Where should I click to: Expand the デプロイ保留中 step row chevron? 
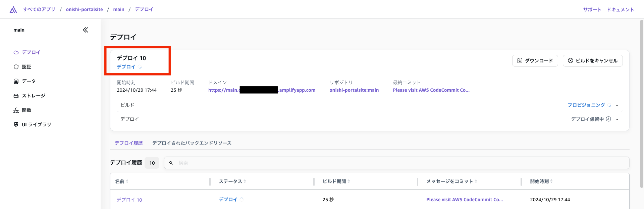(617, 119)
